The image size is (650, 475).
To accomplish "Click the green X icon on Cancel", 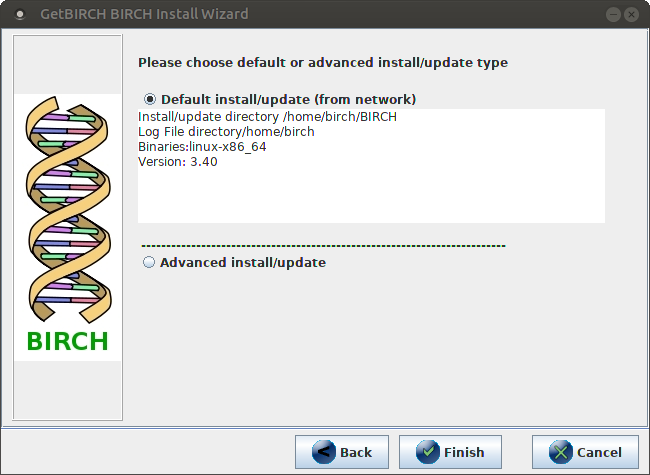I will pyautogui.click(x=560, y=452).
